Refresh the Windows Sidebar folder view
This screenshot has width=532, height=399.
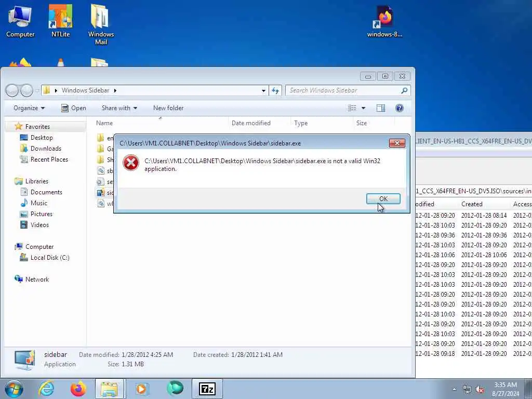coord(275,90)
